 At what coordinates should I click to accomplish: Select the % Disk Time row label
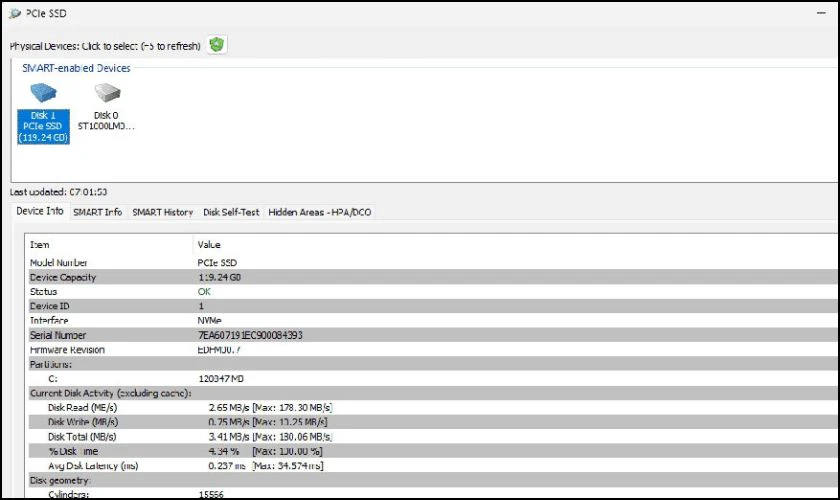tap(73, 451)
